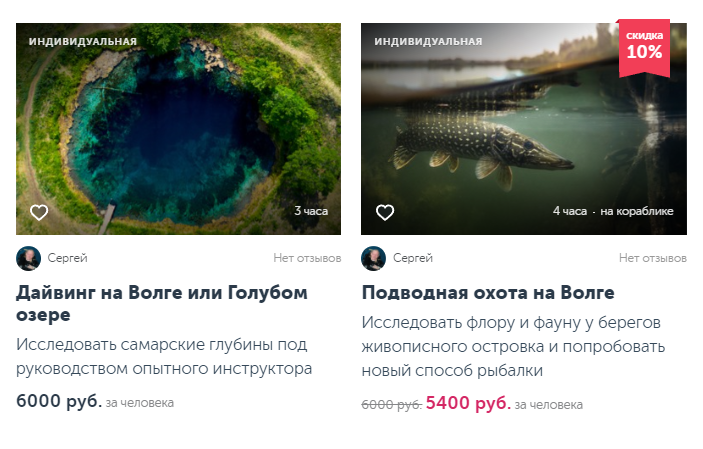
Task: Click the 10% скидка discount badge
Action: 644,48
